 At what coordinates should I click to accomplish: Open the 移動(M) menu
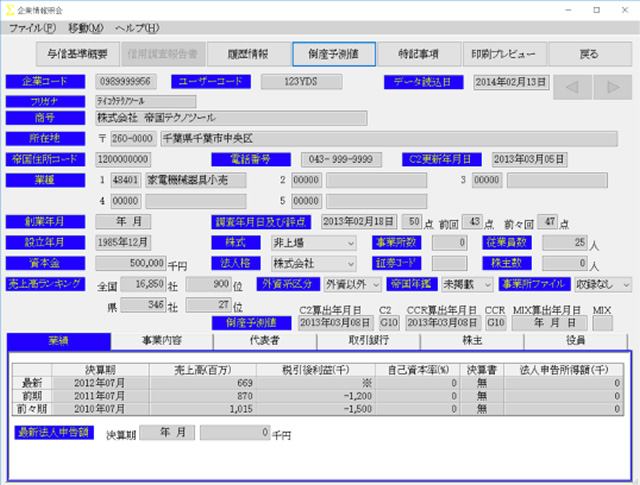pos(86,28)
